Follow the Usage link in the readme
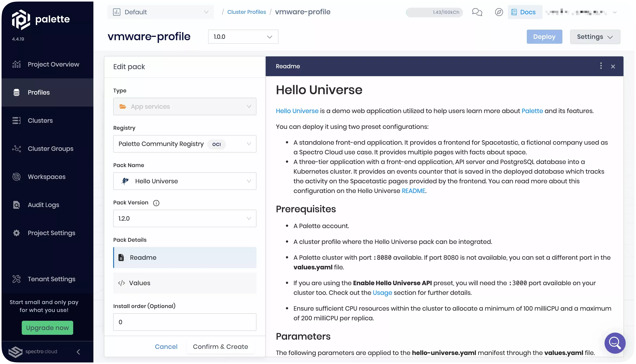This screenshot has height=364, width=636. (x=382, y=292)
